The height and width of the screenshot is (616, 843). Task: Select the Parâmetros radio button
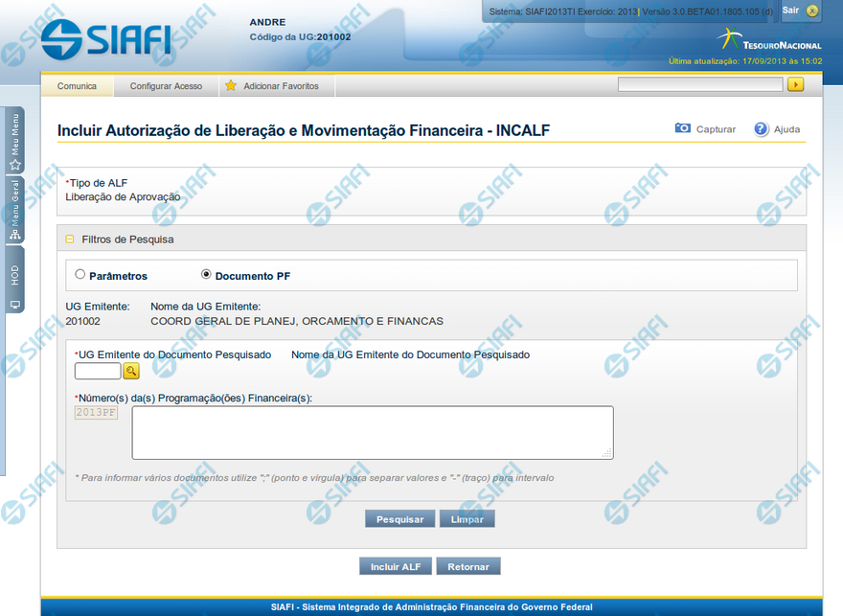click(x=80, y=275)
